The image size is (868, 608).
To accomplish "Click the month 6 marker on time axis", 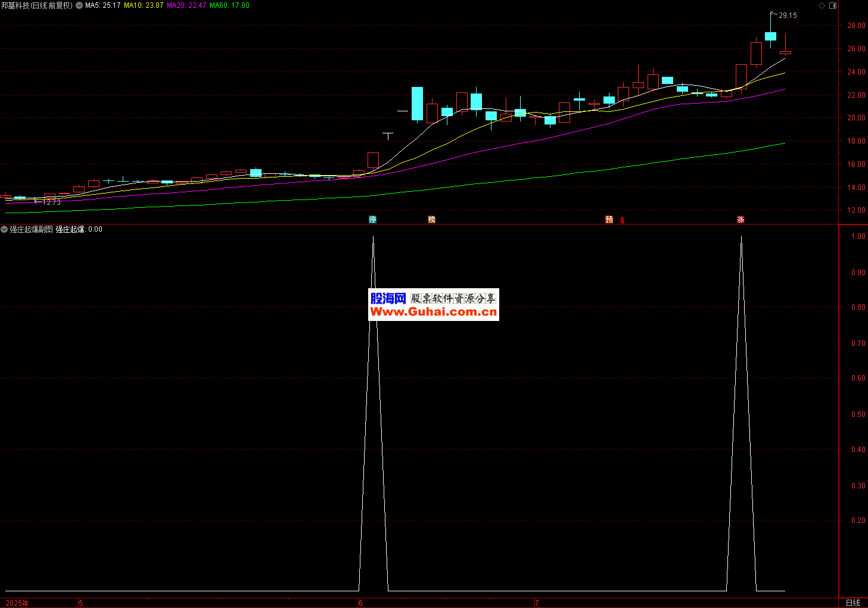I will [x=360, y=603].
